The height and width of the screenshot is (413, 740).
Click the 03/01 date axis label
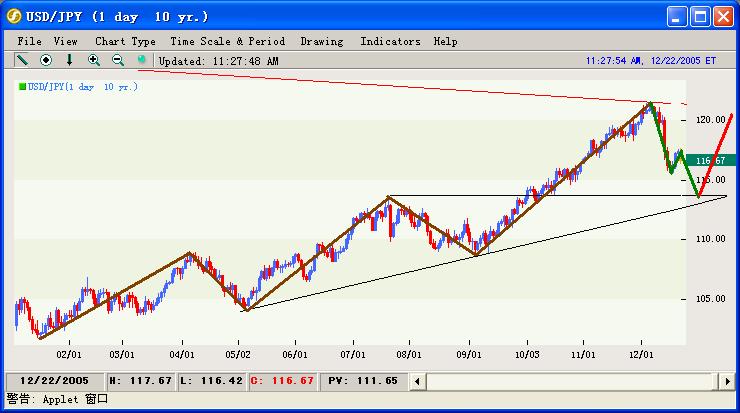coord(122,354)
